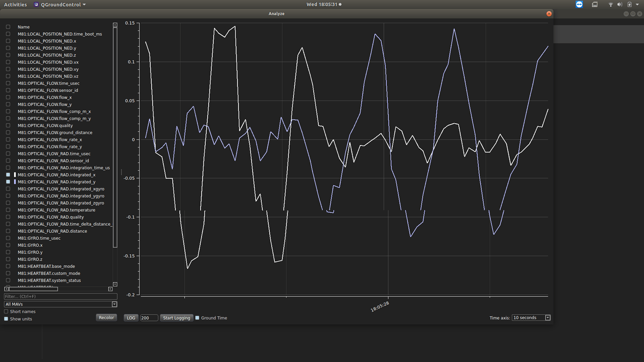The width and height of the screenshot is (644, 362).
Task: Change the Time axis from 10 seconds
Action: [x=547, y=318]
